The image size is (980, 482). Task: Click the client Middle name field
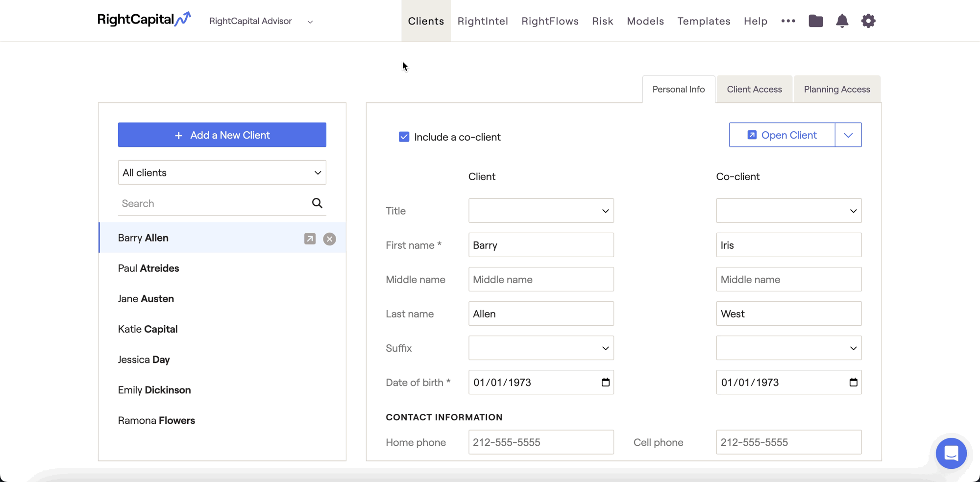click(x=541, y=279)
